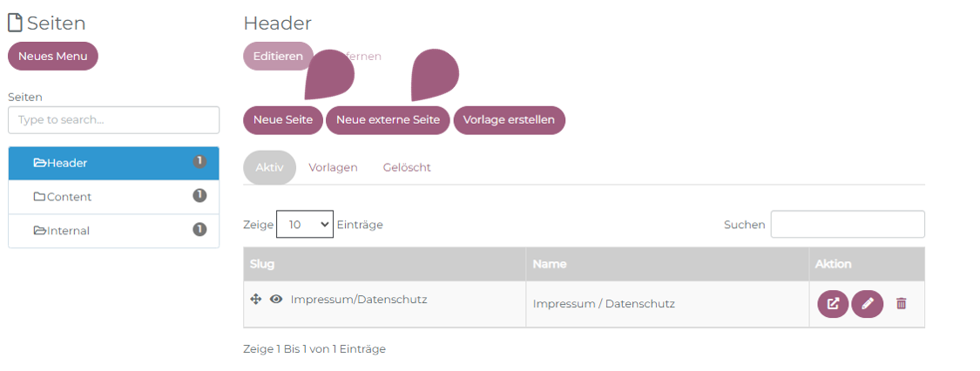Click the Header folder icon in sidebar
The height and width of the screenshot is (371, 980).
pyautogui.click(x=39, y=163)
